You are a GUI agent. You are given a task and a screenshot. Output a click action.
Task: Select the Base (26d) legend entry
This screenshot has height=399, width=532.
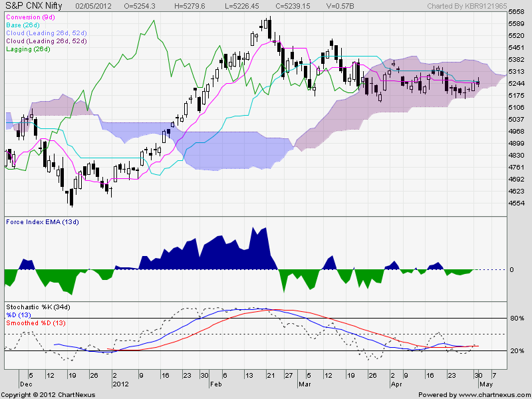point(23,25)
